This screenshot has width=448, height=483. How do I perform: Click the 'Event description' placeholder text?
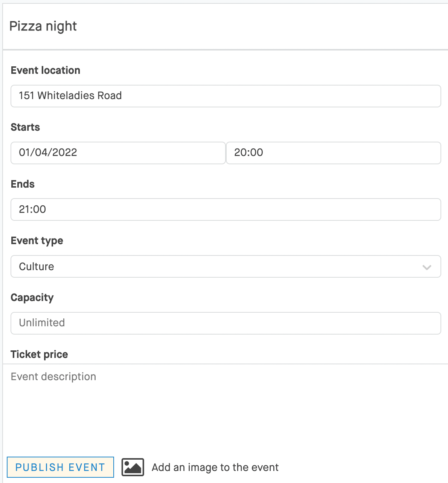[x=53, y=377]
